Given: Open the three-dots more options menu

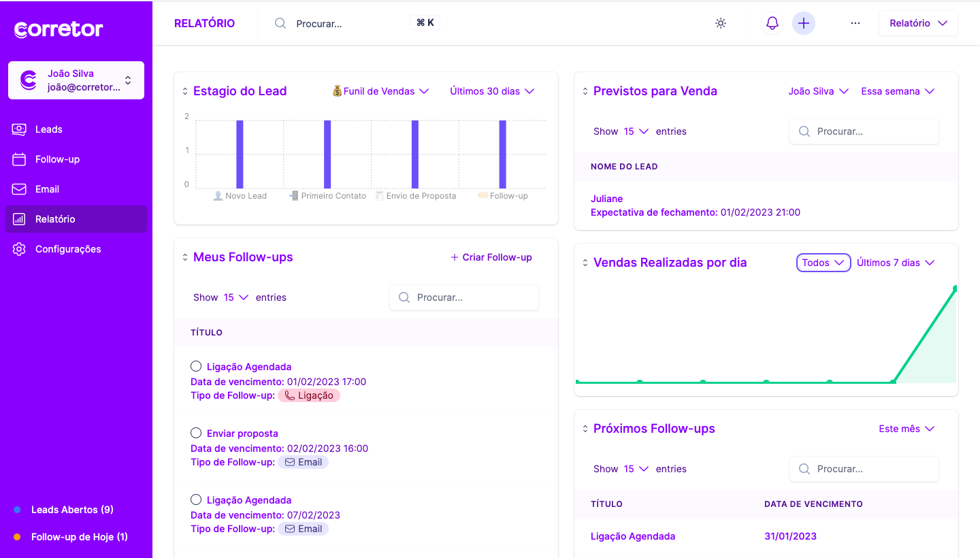Looking at the screenshot, I should (855, 23).
